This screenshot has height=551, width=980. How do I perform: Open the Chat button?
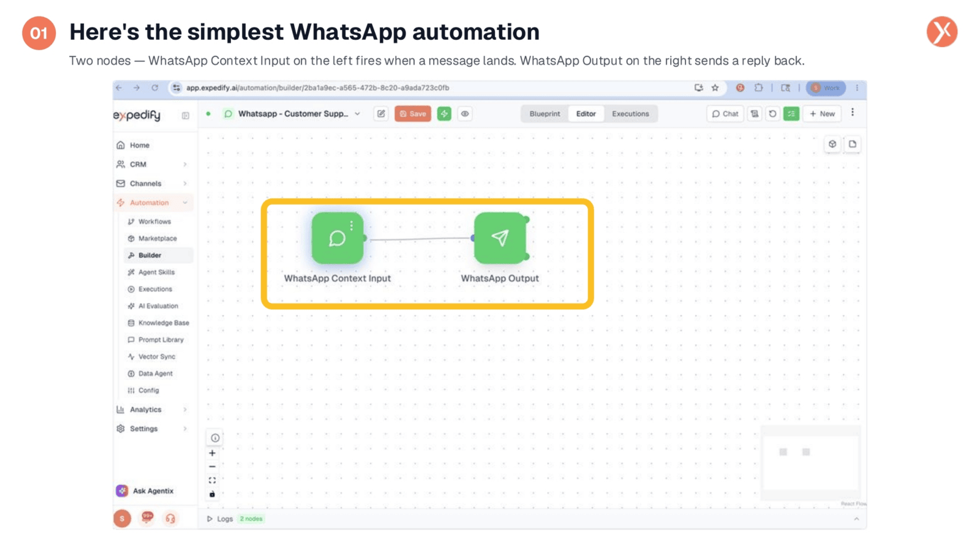(725, 114)
